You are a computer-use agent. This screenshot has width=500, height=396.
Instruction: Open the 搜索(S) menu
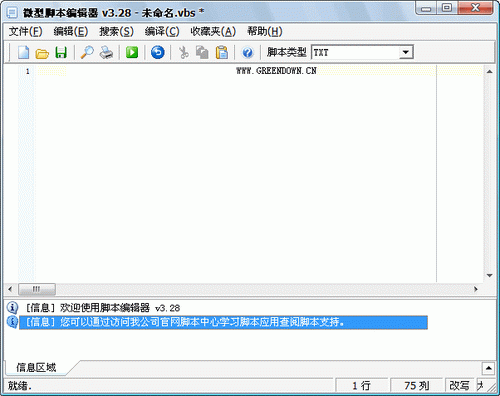click(116, 32)
